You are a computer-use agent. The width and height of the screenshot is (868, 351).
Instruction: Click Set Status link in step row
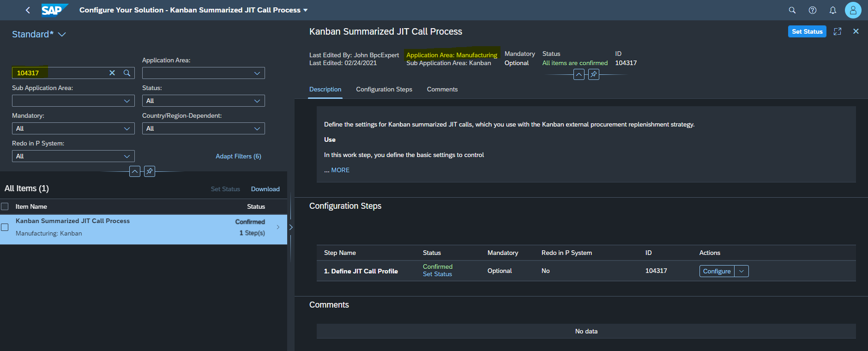click(437, 274)
